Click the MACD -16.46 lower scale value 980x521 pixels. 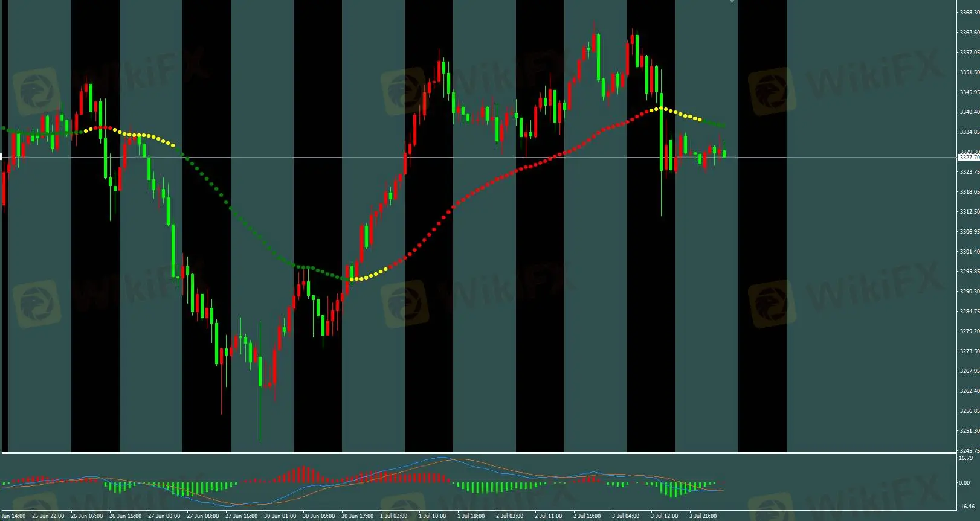(x=967, y=507)
